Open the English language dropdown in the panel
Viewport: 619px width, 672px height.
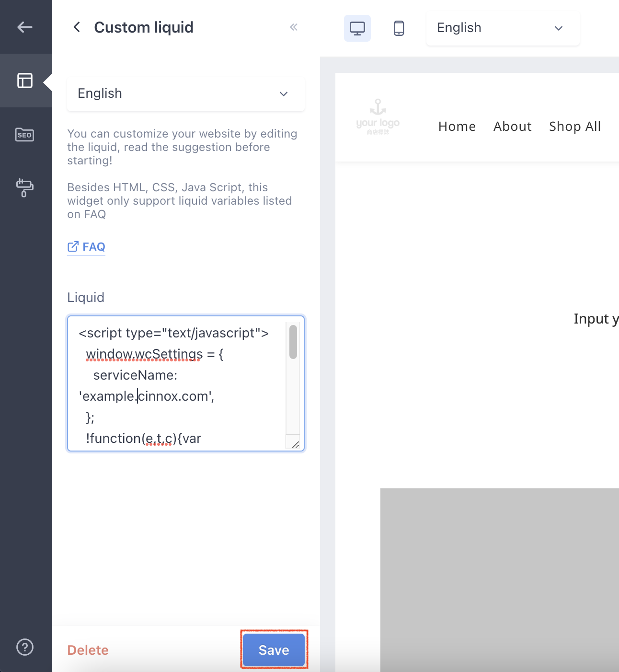[186, 93]
